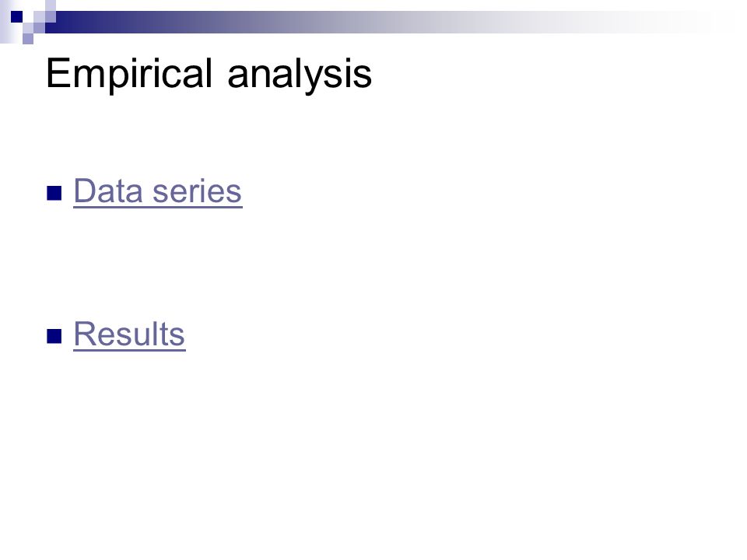Click the word Empirical in the title
The height and width of the screenshot is (560, 747).
tap(128, 74)
